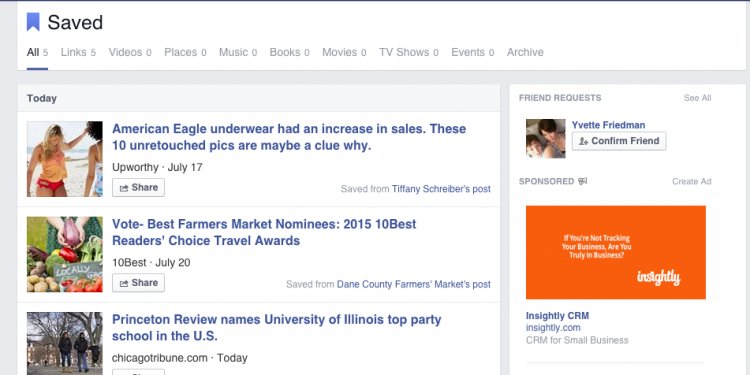Open Yvette Friedman's profile name
The width and height of the screenshot is (750, 375).
(x=608, y=125)
